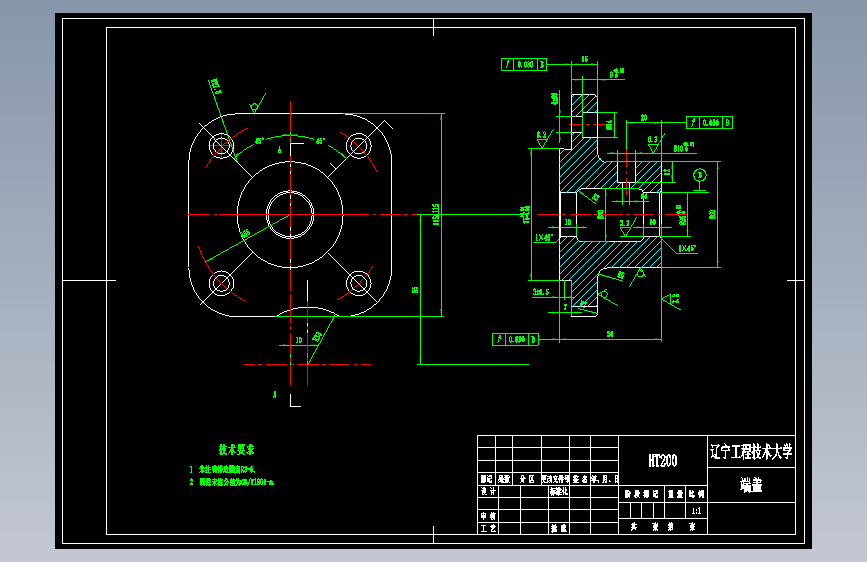Image resolution: width=867 pixels, height=562 pixels.
Task: Select the bottom-left bolt hole in front view
Action: point(221,283)
